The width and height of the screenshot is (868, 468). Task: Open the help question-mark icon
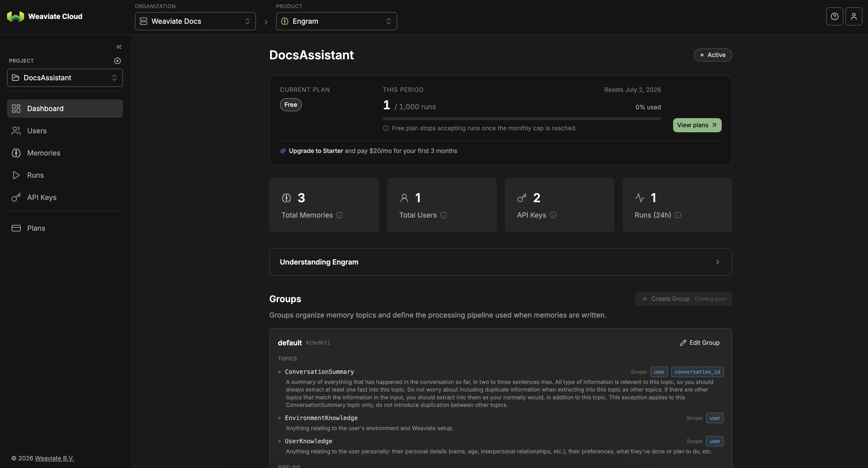[x=834, y=16]
